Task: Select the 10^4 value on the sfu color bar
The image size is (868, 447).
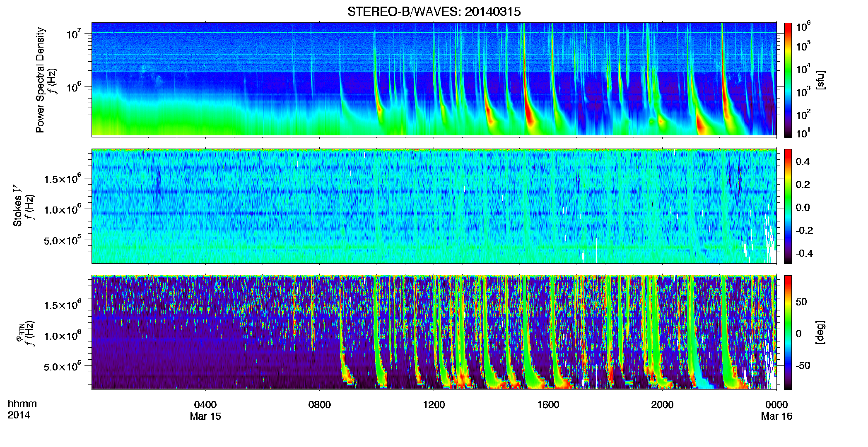Action: coord(803,69)
